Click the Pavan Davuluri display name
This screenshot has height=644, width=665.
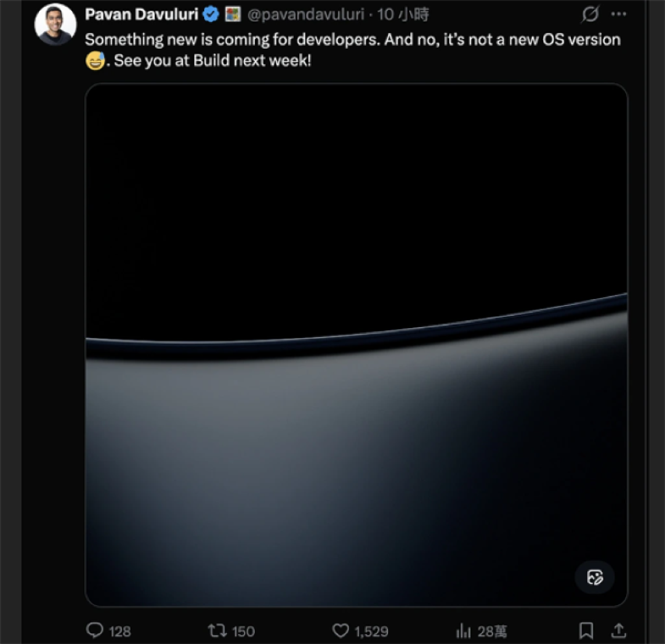point(142,14)
